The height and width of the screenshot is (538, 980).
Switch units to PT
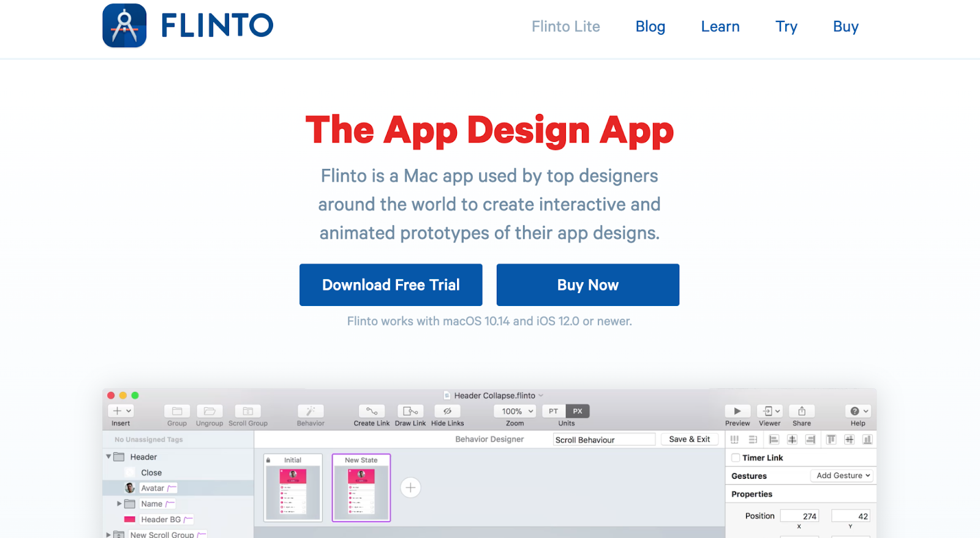554,411
